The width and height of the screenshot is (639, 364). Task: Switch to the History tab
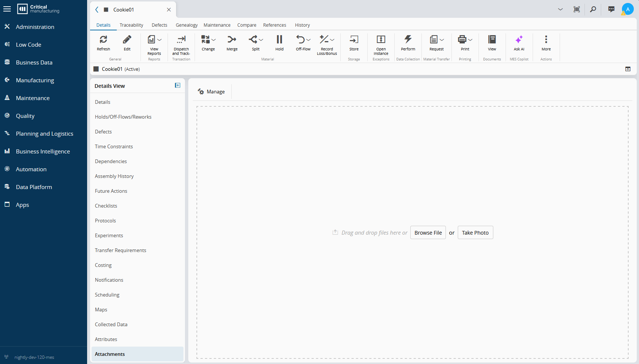coord(302,25)
